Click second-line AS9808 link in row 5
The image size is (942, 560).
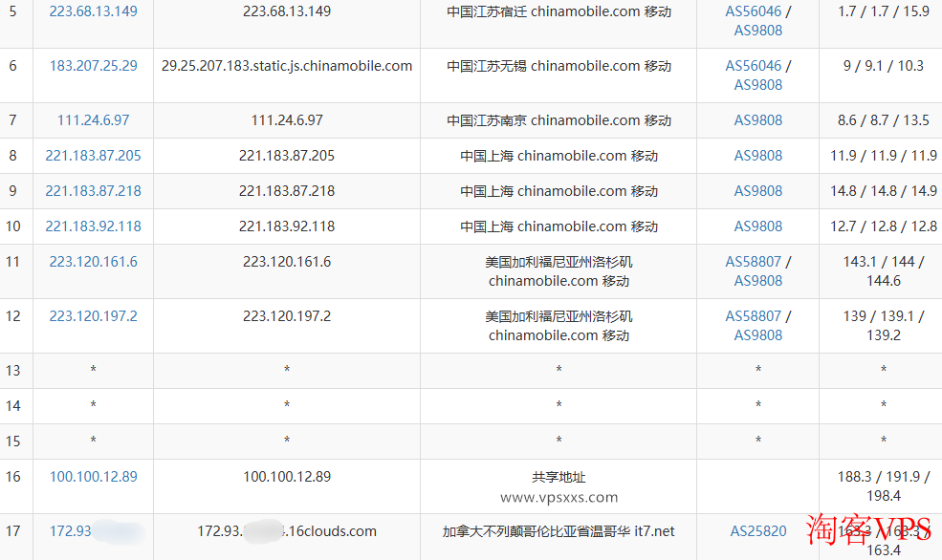pos(758,31)
